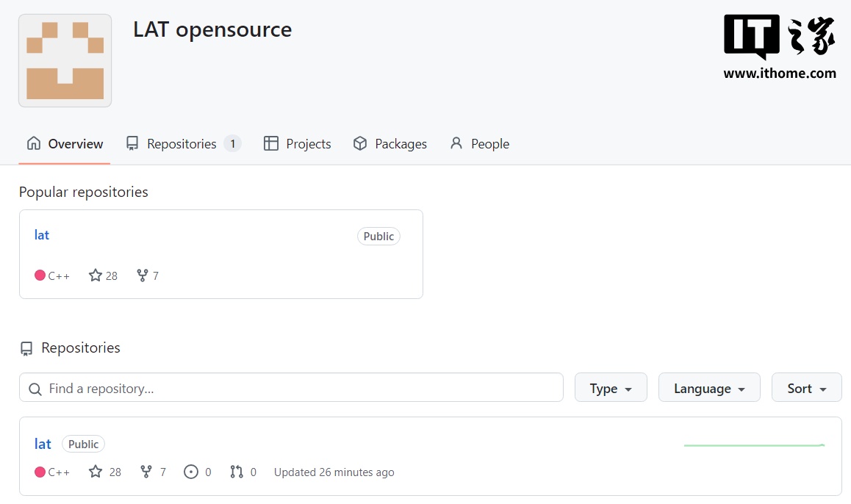Open the Overview tab
The height and width of the screenshot is (504, 851).
tap(65, 144)
